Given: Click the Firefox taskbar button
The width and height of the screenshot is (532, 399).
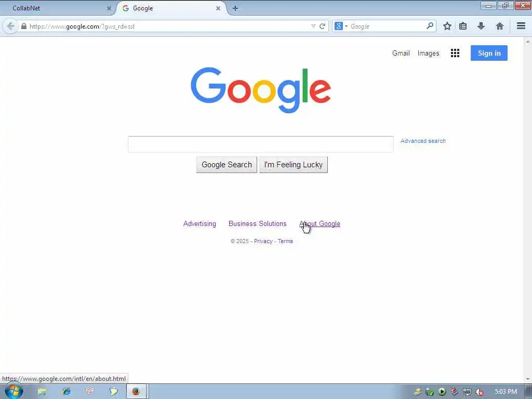Looking at the screenshot, I should tap(137, 392).
